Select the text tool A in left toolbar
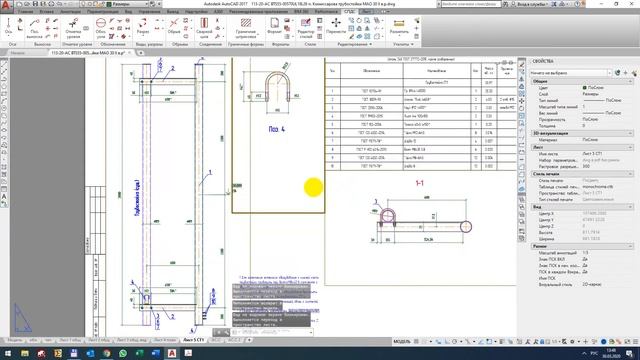Viewport: 640px width, 360px height. [4, 197]
